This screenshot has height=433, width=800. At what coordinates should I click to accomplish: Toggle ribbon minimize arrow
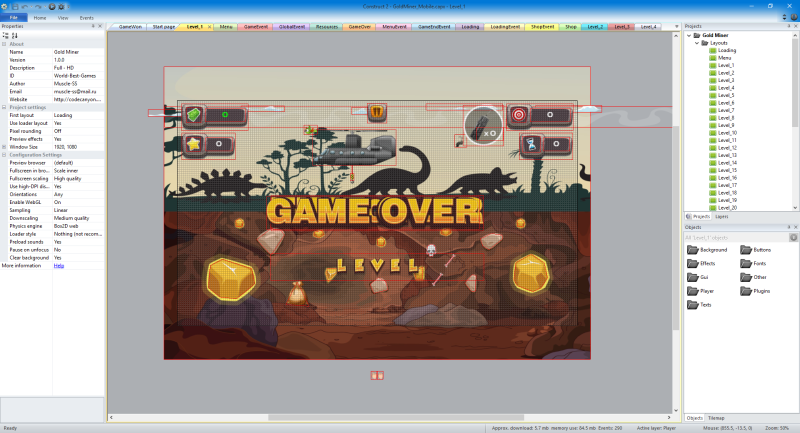point(785,17)
